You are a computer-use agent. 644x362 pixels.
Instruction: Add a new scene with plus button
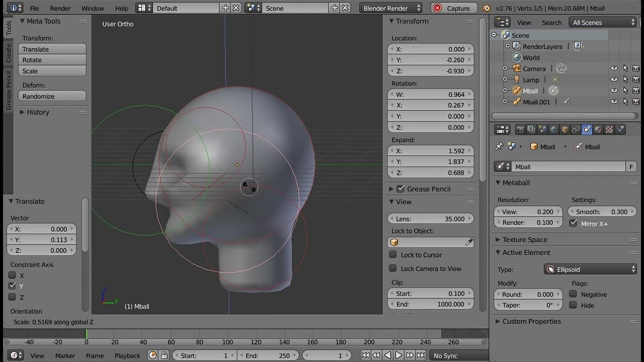pyautogui.click(x=335, y=8)
